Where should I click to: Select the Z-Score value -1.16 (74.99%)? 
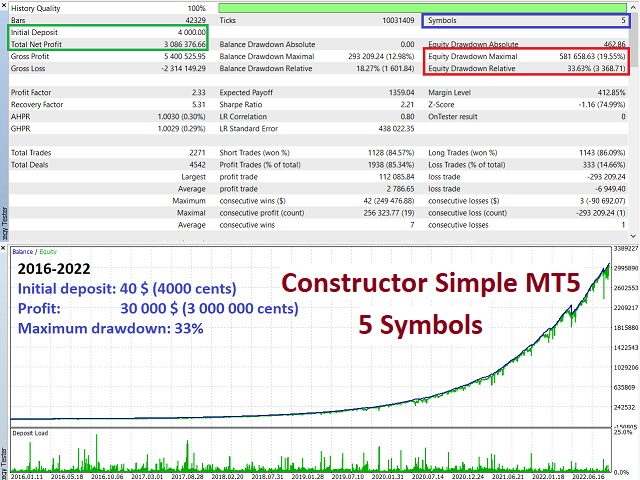coord(602,104)
